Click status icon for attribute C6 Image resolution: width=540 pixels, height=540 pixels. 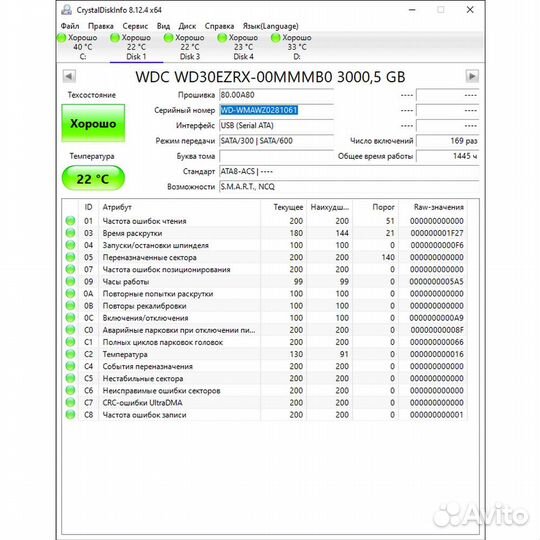[x=71, y=390]
